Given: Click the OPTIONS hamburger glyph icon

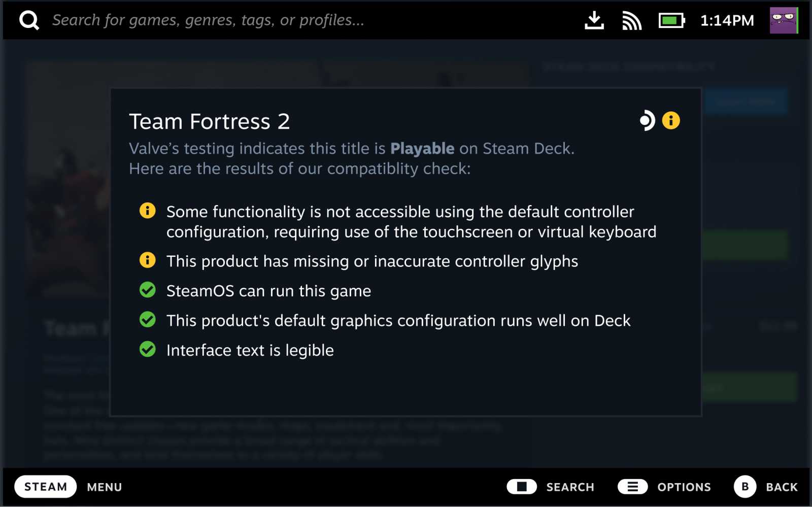Looking at the screenshot, I should point(633,487).
